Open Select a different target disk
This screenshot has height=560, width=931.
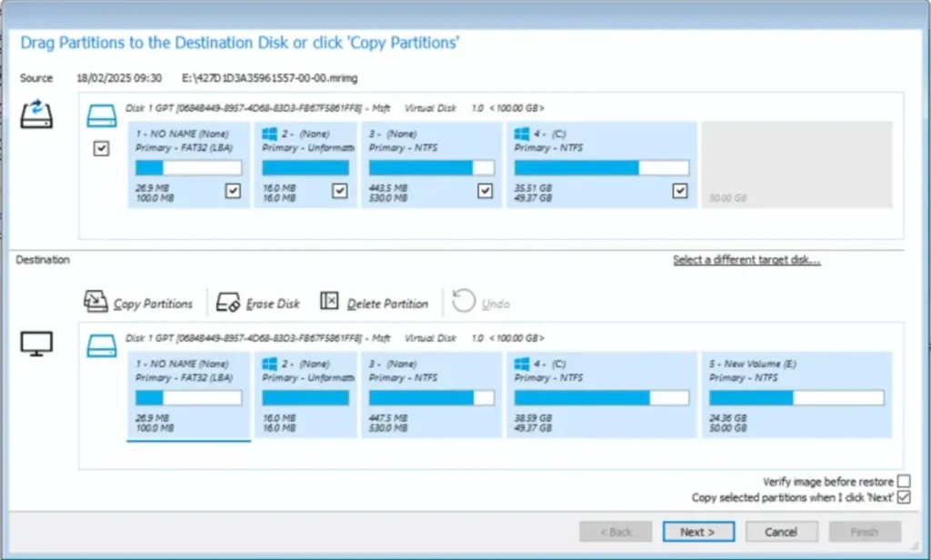[746, 259]
